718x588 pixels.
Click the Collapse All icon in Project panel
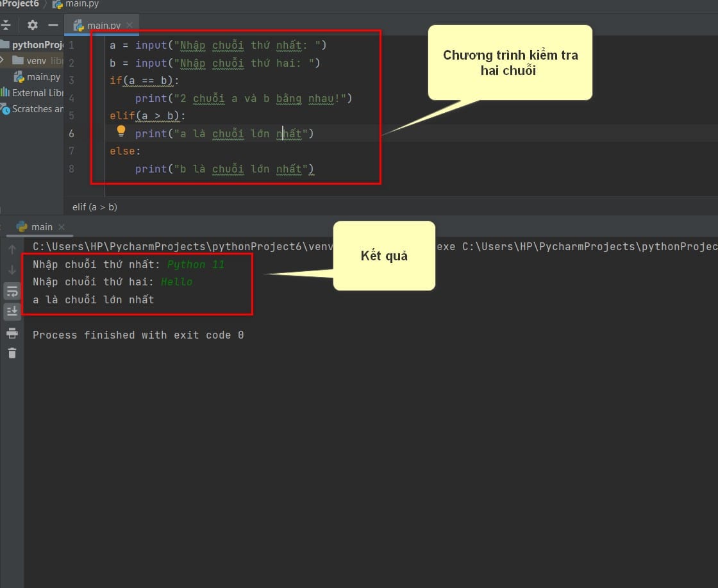[6, 26]
